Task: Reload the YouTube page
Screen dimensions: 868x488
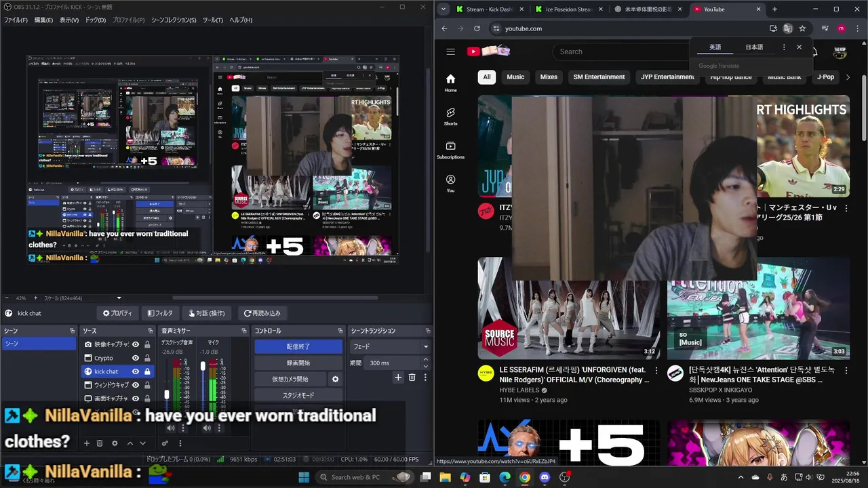Action: click(x=477, y=28)
